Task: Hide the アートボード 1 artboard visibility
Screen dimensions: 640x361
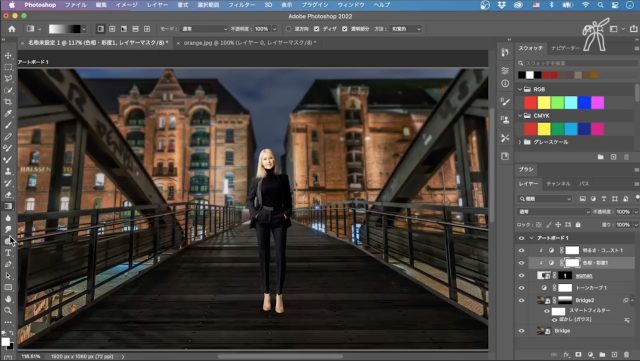Action: (x=521, y=238)
